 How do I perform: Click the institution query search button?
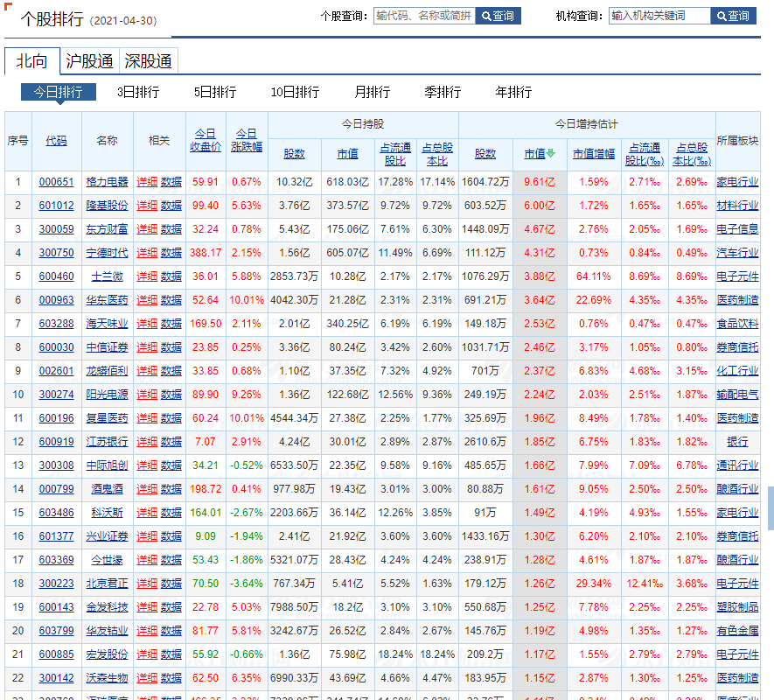[x=733, y=16]
